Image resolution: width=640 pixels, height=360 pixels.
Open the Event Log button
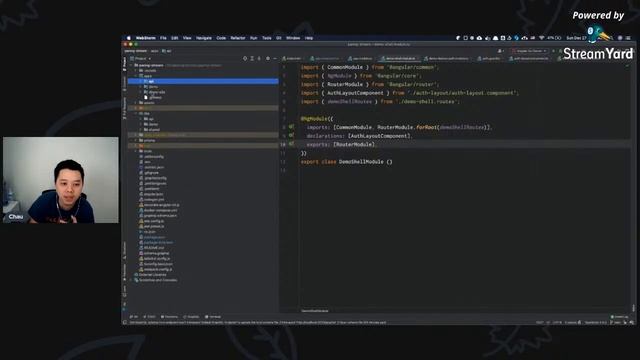click(x=620, y=317)
